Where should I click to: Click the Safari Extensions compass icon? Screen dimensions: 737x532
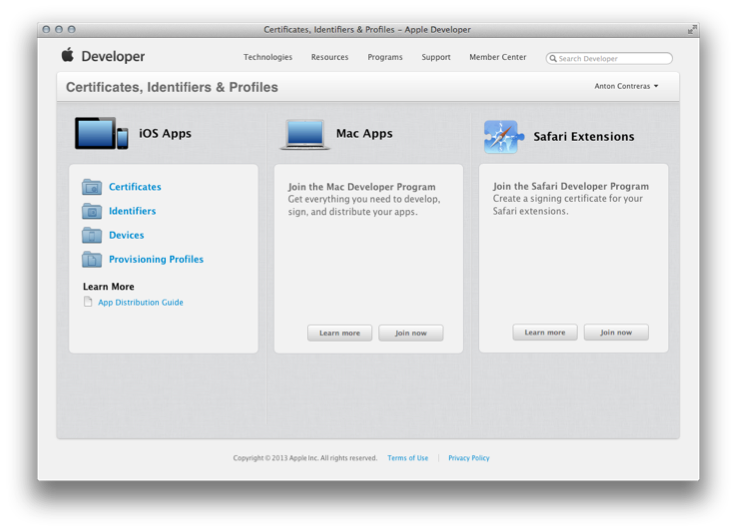click(501, 136)
